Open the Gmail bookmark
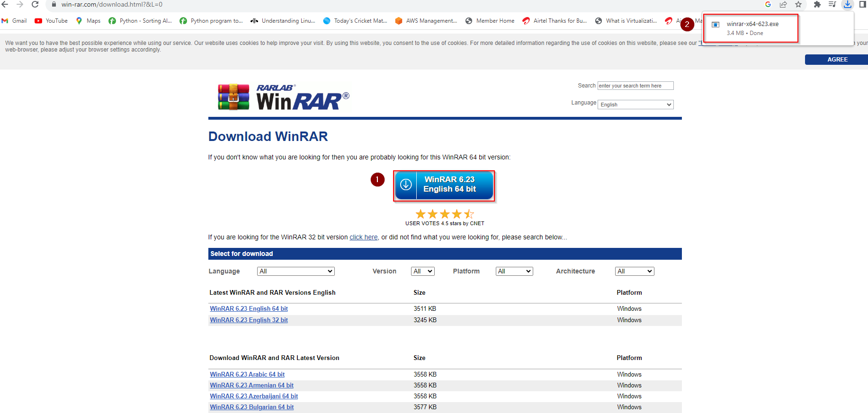Image resolution: width=868 pixels, height=413 pixels. coord(14,21)
